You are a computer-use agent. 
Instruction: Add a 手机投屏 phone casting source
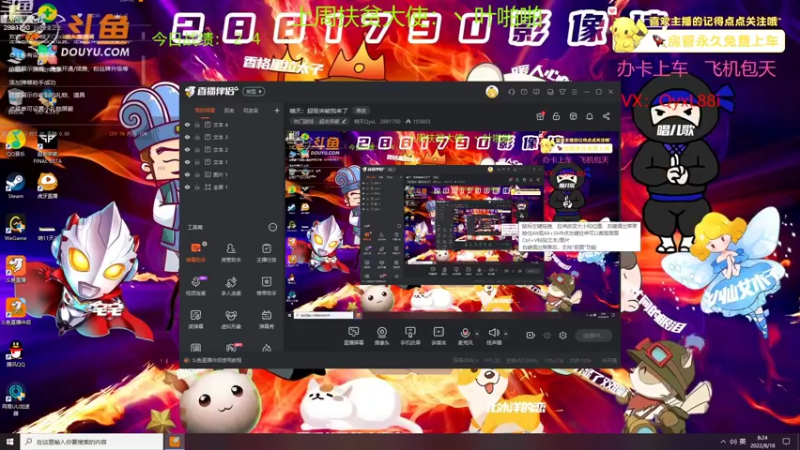coord(410,336)
